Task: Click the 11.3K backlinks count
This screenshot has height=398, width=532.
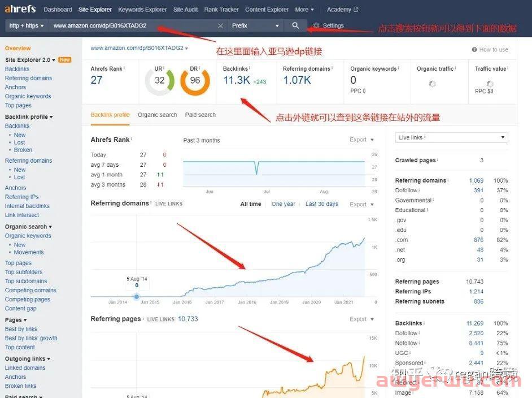Action: coord(237,80)
